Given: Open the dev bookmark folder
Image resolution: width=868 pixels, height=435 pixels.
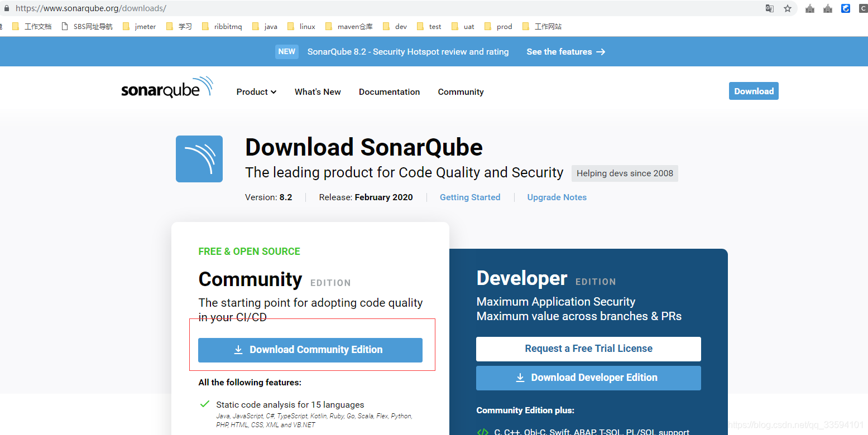Looking at the screenshot, I should (x=395, y=26).
